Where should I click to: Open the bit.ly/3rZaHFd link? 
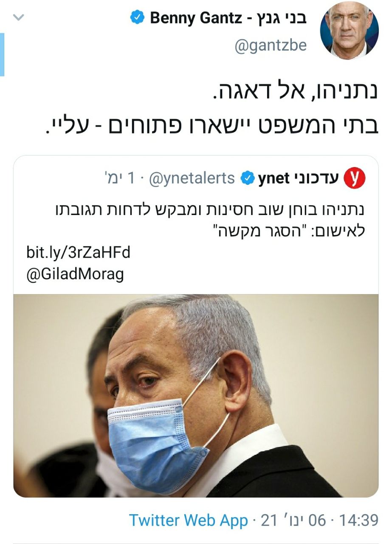click(78, 253)
